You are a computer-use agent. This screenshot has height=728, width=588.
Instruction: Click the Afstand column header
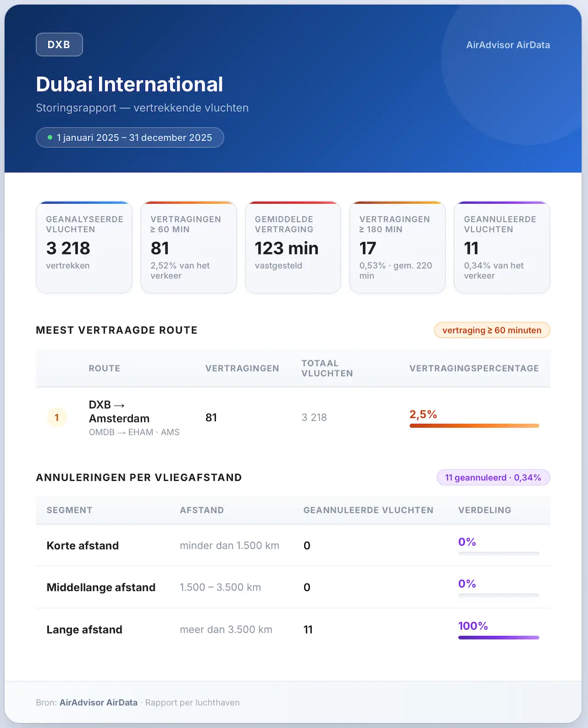(x=202, y=510)
